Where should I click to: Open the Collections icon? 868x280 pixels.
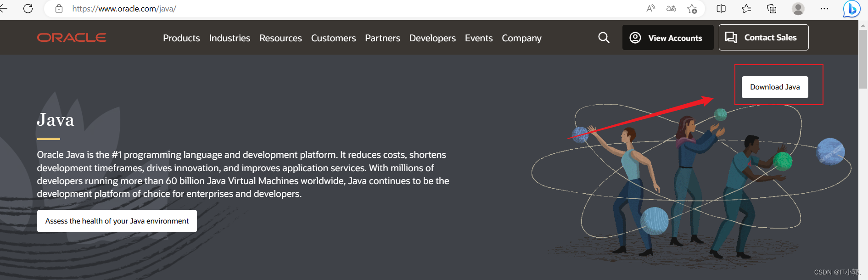(x=772, y=8)
